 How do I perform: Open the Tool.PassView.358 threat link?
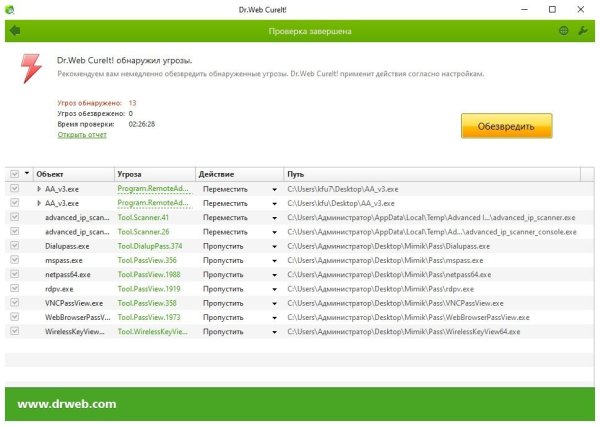(147, 303)
